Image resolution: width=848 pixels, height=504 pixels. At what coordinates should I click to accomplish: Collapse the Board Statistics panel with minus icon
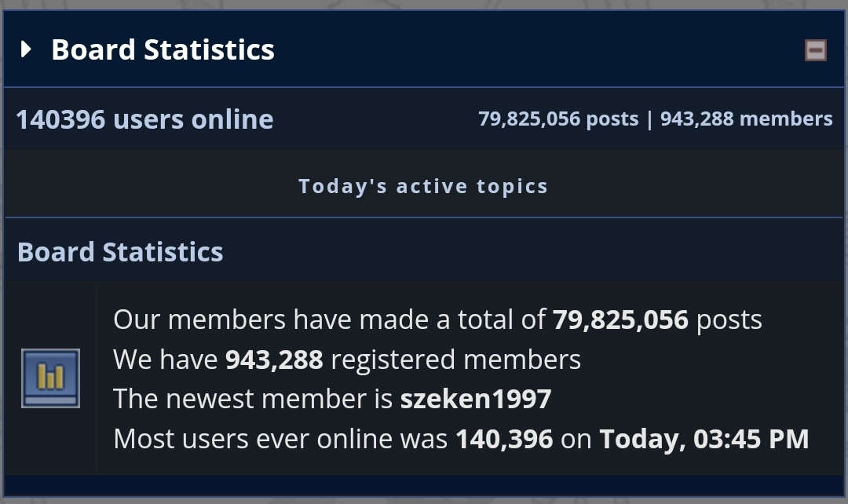pos(816,50)
